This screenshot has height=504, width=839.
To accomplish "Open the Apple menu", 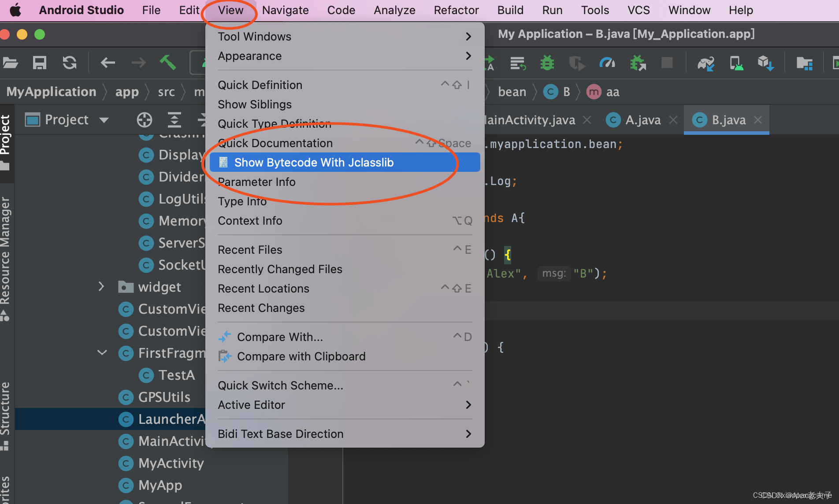I will (x=15, y=10).
